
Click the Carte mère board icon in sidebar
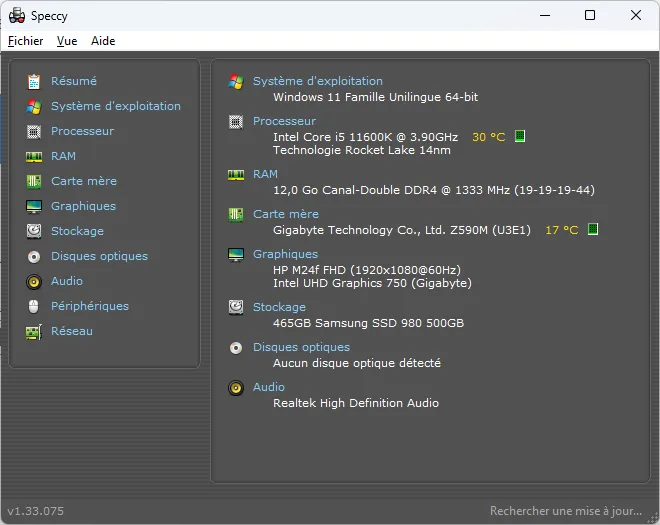34,181
